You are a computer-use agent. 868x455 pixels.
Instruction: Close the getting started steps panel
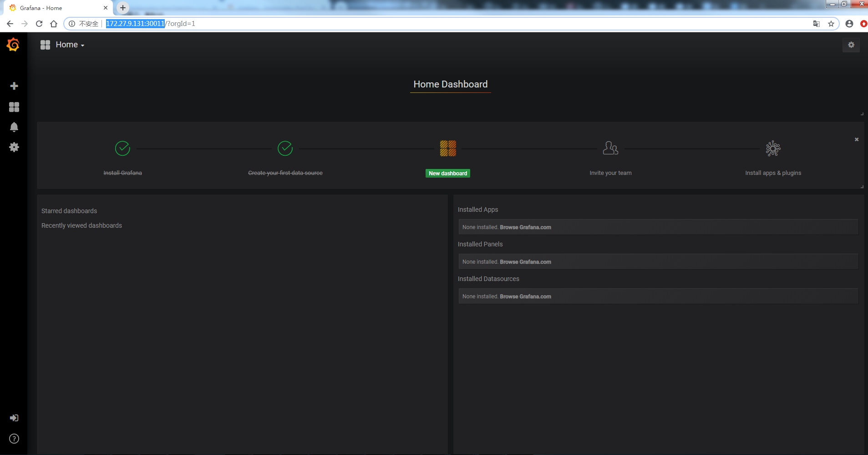click(857, 139)
